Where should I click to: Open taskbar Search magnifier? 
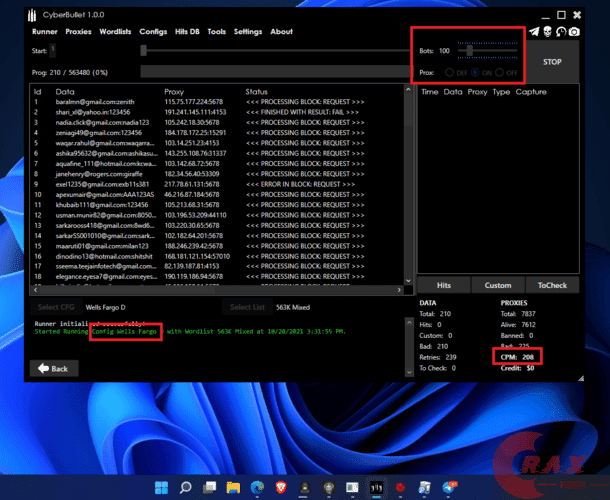point(186,487)
